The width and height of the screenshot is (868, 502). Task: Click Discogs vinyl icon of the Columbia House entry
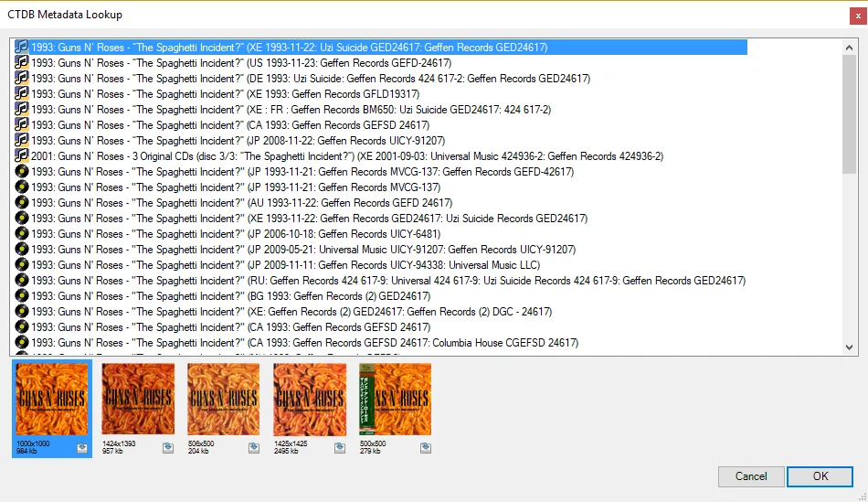tap(22, 342)
